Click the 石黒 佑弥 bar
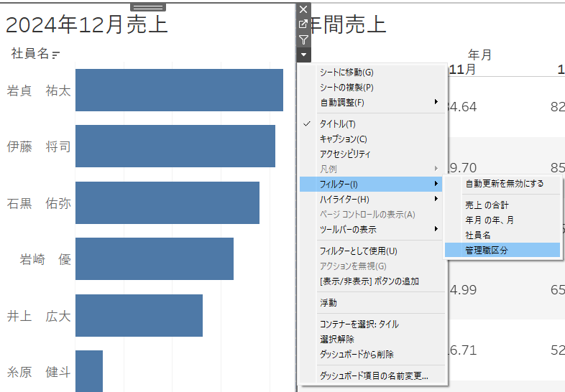 pos(167,202)
